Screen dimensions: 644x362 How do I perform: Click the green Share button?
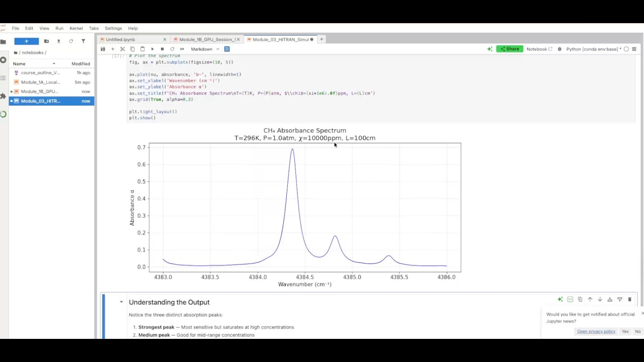click(509, 49)
